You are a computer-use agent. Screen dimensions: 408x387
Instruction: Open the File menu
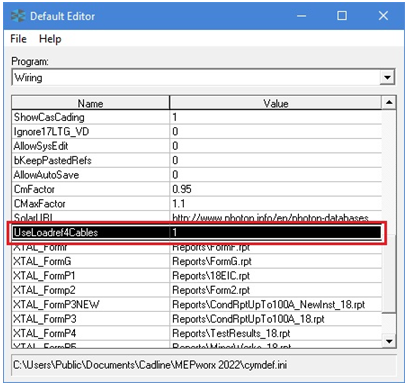[18, 39]
